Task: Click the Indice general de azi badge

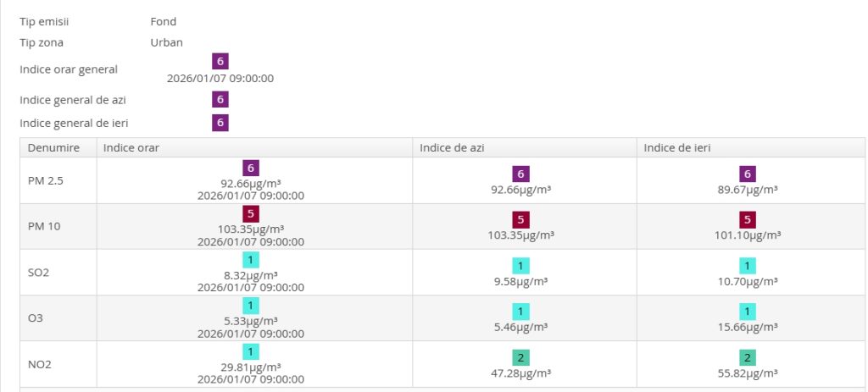Action: pos(220,100)
